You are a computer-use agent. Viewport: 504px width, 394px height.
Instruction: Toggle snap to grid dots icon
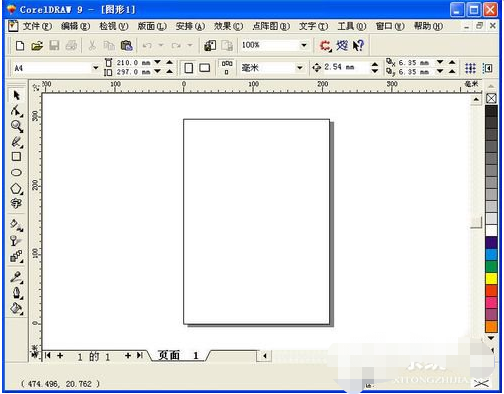coord(470,68)
